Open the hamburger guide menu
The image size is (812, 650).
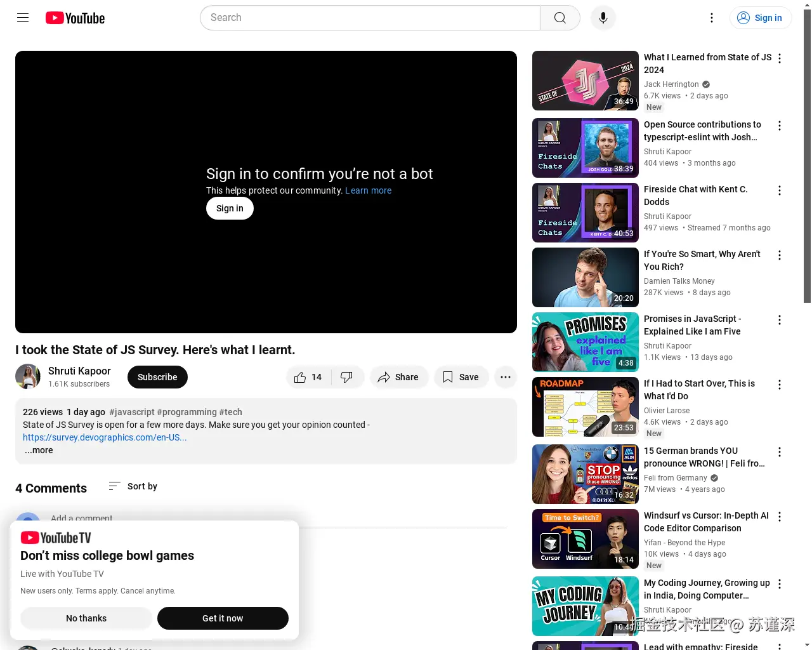click(23, 18)
